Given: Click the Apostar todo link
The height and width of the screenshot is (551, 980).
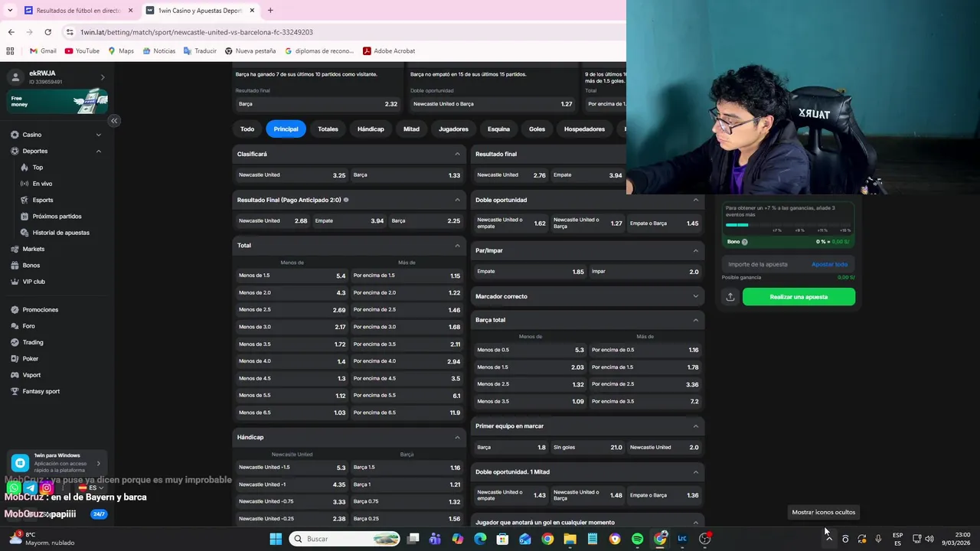Looking at the screenshot, I should pos(829,264).
